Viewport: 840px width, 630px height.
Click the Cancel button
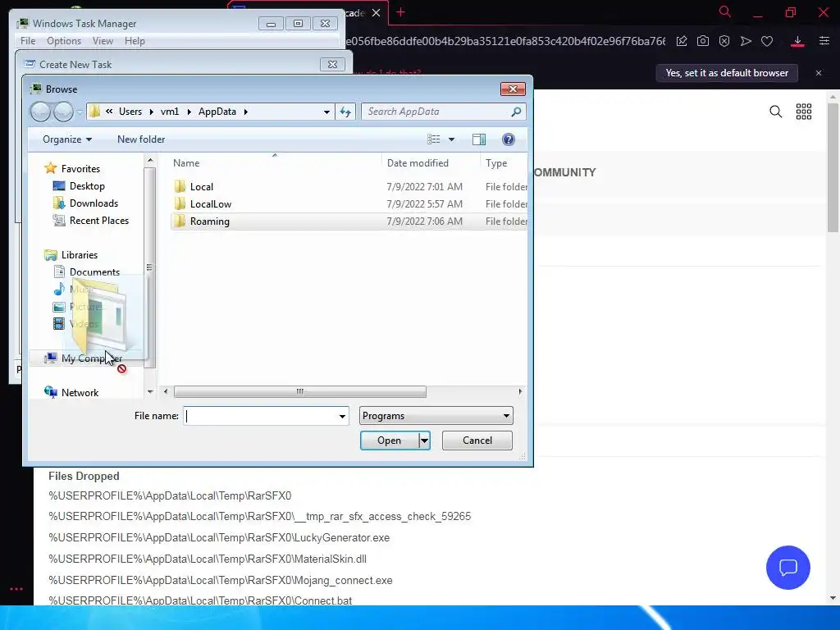coord(477,441)
